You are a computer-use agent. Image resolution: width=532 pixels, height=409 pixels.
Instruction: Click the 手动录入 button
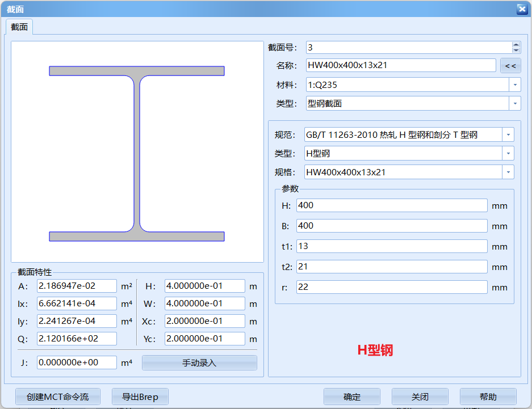pos(199,362)
